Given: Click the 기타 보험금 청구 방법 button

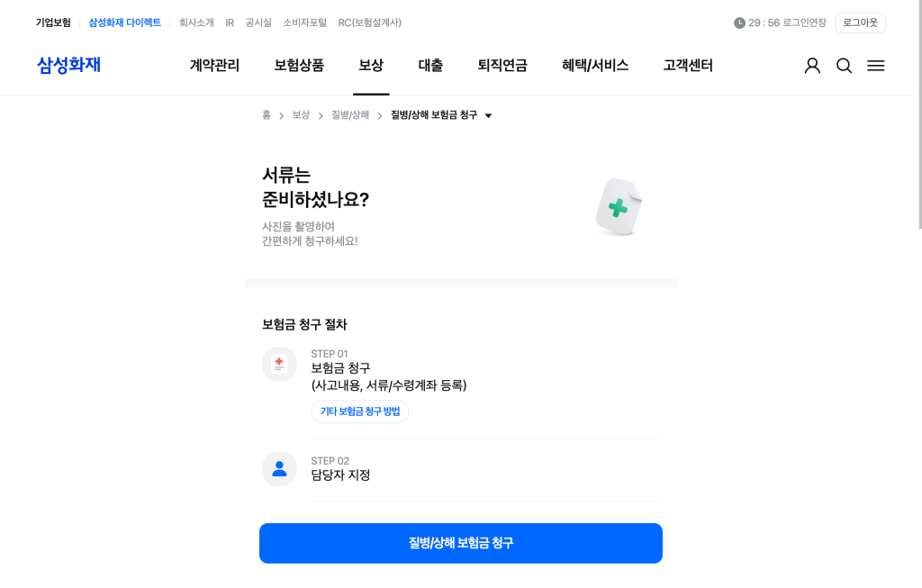Looking at the screenshot, I should click(x=360, y=412).
